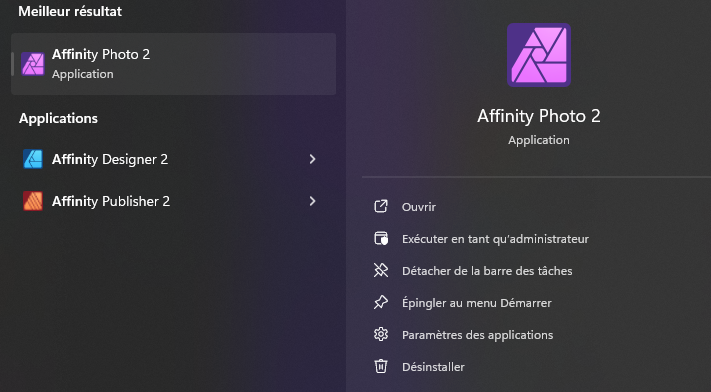Select Détacher de la barre des tâches
The width and height of the screenshot is (711, 392).
tap(487, 271)
